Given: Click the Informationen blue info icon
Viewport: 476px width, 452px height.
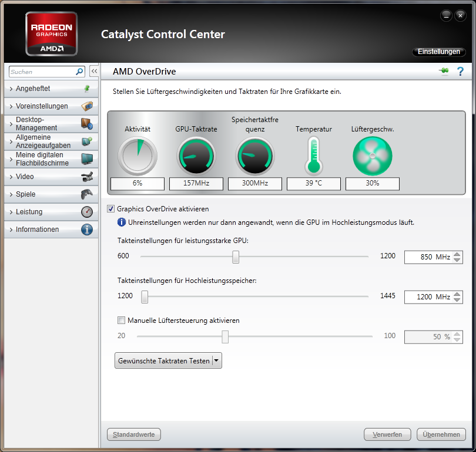Looking at the screenshot, I should [x=87, y=230].
